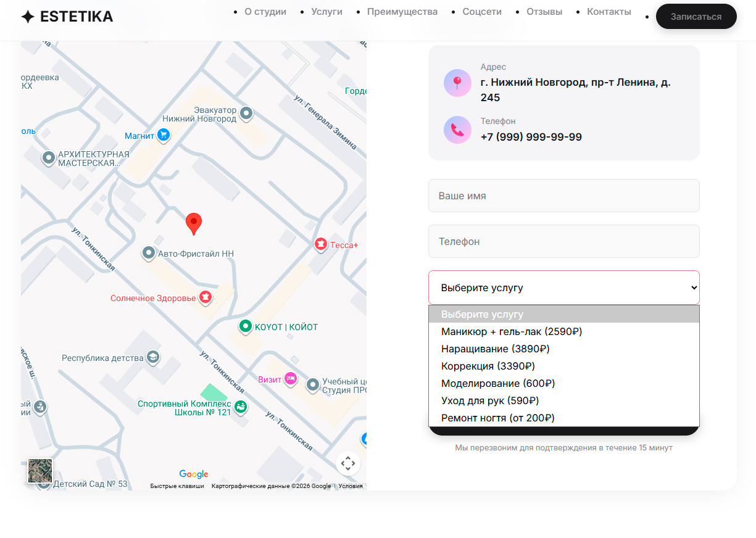Open Быстрые клавиши map link
Screen dimensions: 756x538
coord(177,486)
